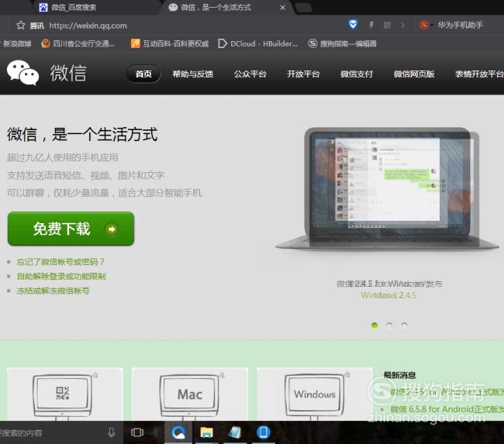Screen dimensions: 504x444
Task: Open 公众平台 navigation item
Action: 250,74
